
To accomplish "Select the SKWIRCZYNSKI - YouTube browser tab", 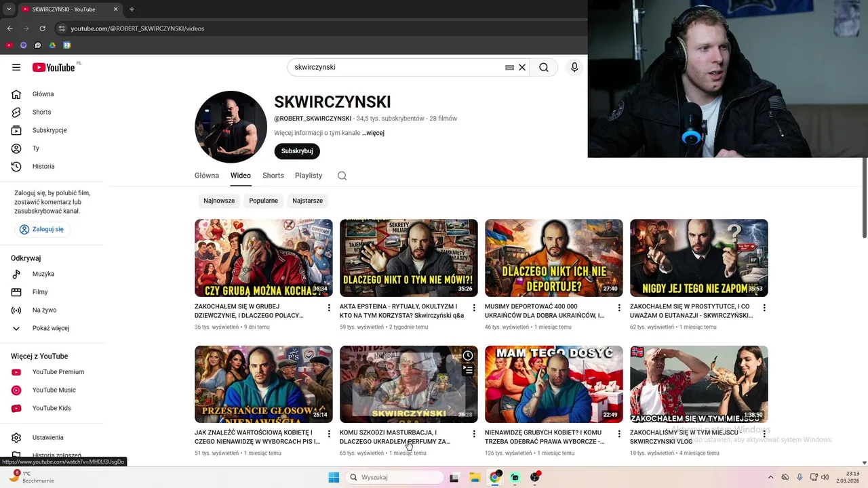I will point(70,9).
